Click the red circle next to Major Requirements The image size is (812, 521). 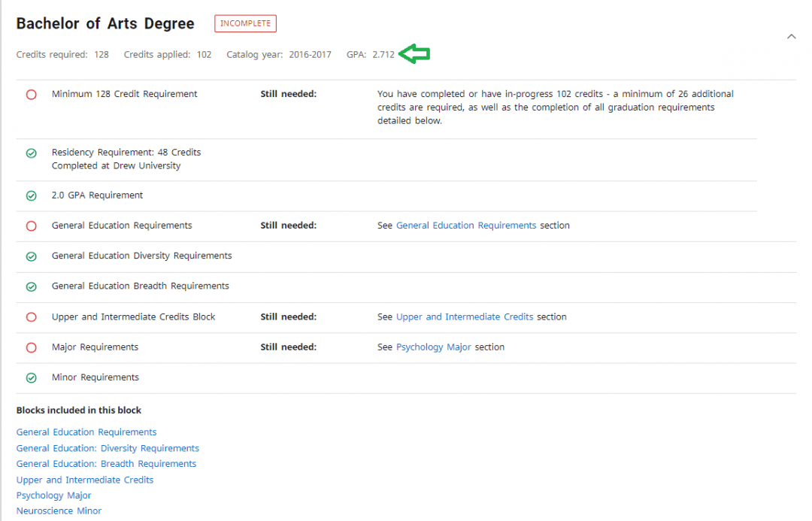coord(31,347)
